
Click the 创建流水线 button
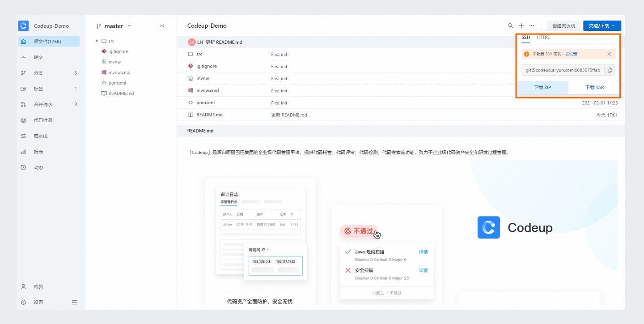click(x=563, y=26)
